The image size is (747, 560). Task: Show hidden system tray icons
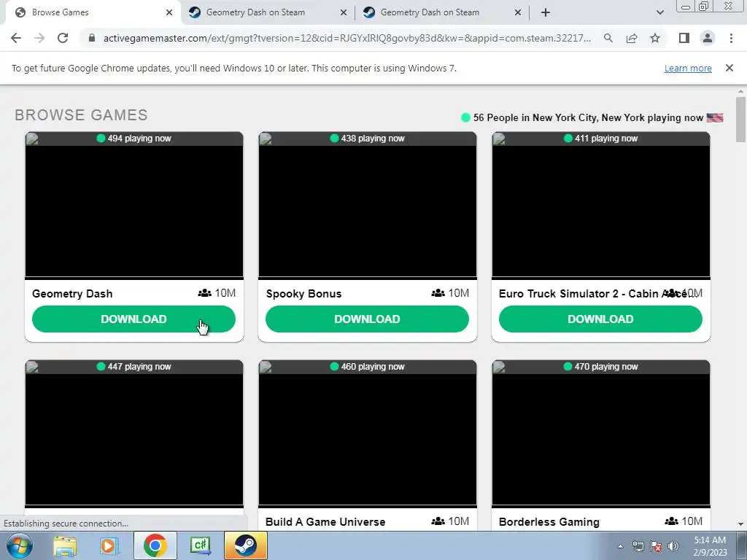[x=620, y=546]
